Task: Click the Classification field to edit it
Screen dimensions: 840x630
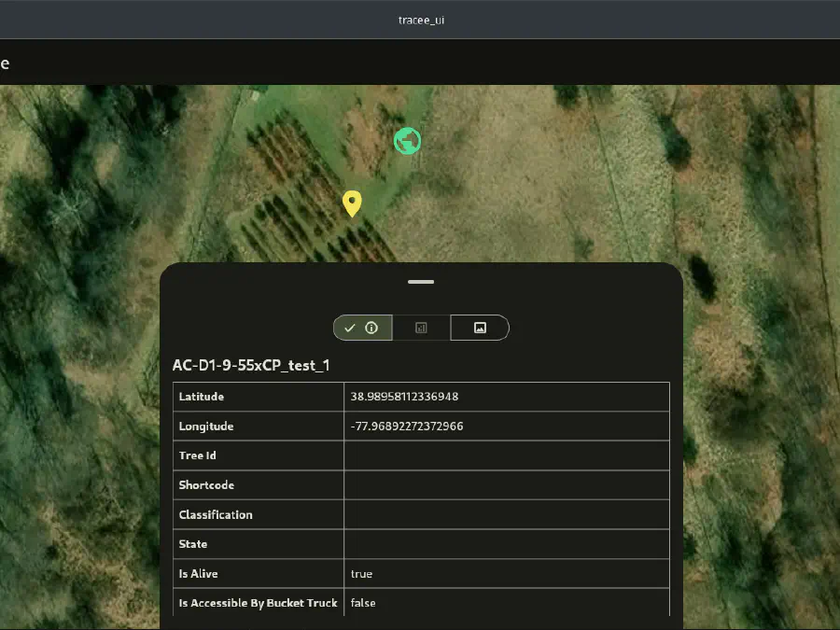Action: tap(504, 514)
